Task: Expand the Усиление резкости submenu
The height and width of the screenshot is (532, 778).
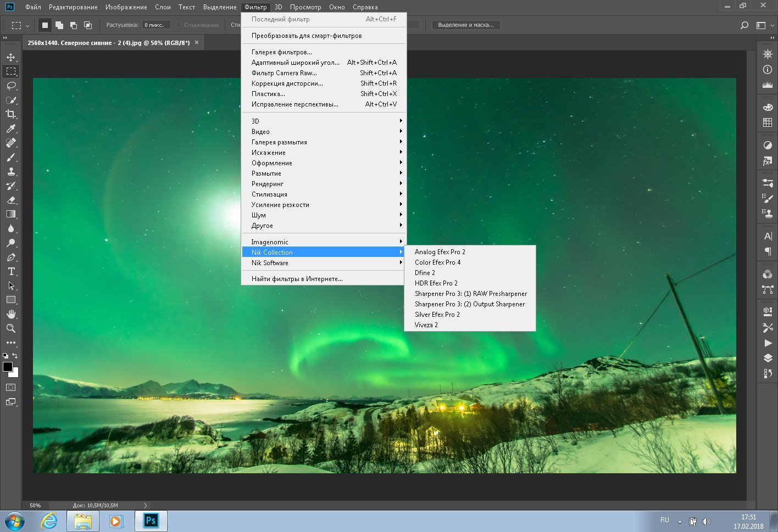Action: 324,205
